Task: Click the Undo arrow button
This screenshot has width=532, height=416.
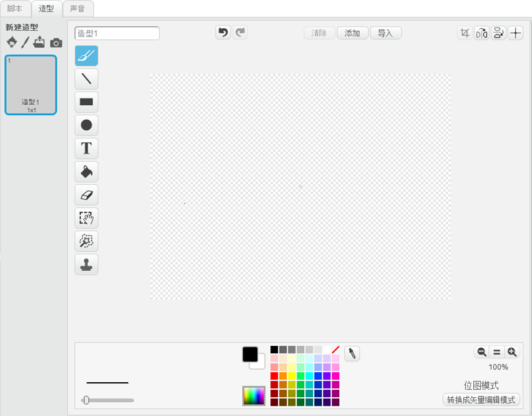Action: pyautogui.click(x=223, y=33)
